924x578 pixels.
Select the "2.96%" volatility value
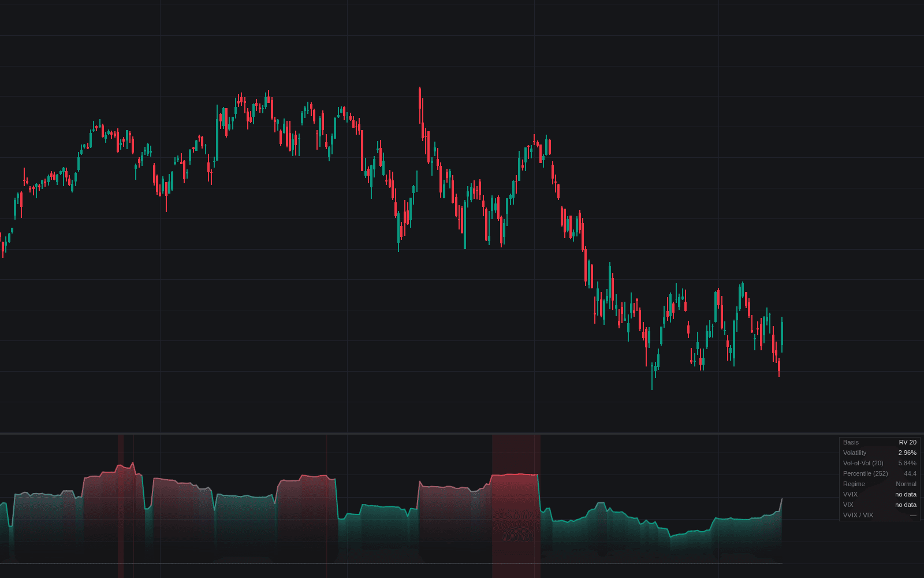coord(907,453)
